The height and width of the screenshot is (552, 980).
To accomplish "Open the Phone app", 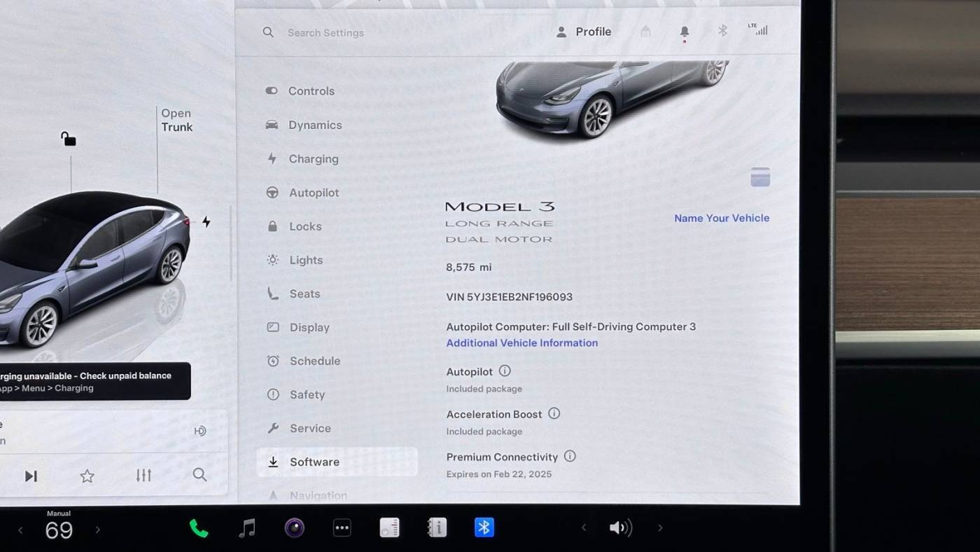I will pos(199,528).
